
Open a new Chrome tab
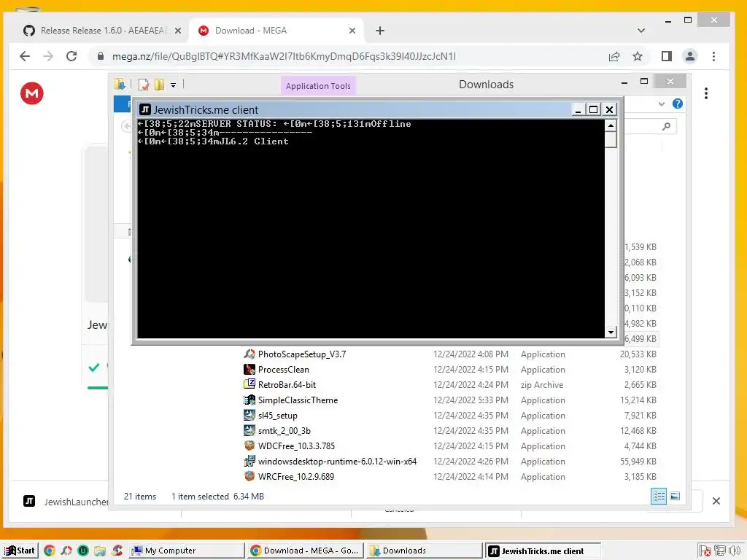click(379, 31)
